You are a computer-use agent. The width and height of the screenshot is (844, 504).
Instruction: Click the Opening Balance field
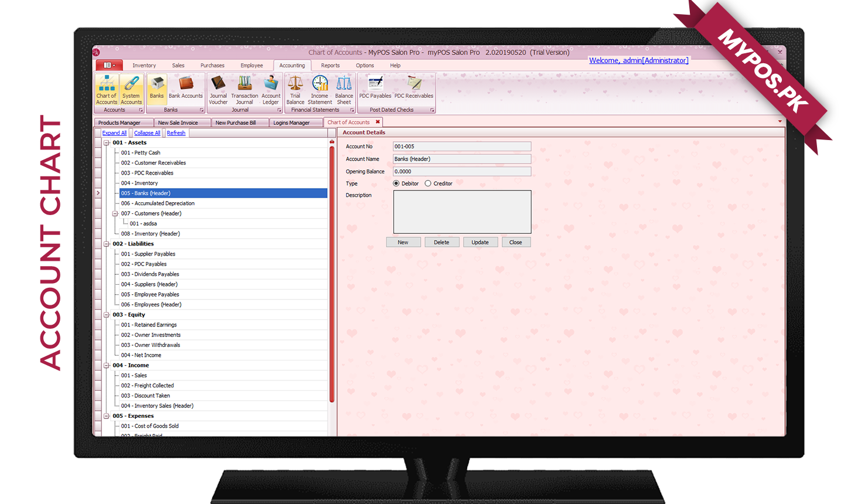pyautogui.click(x=462, y=172)
